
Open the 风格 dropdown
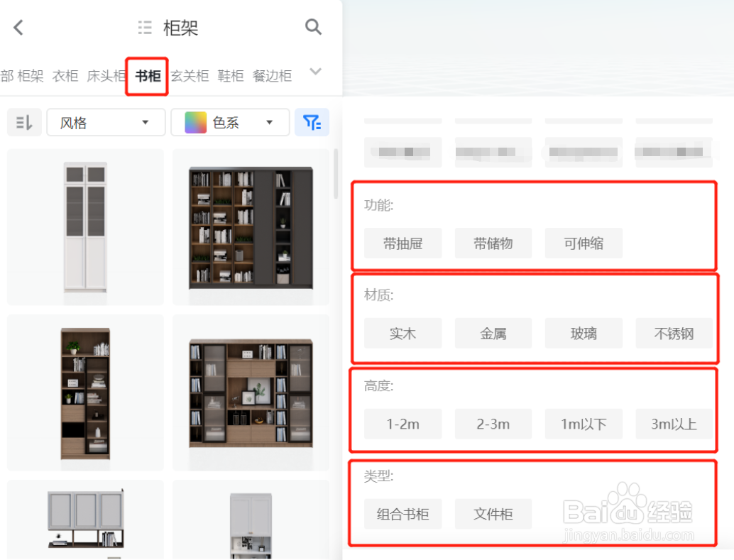(x=105, y=122)
